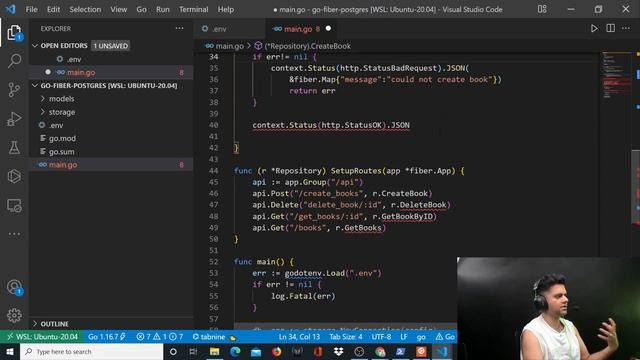Image resolution: width=640 pixels, height=360 pixels.
Task: Open the Explorer view in the activity bar
Action: pyautogui.click(x=14, y=33)
